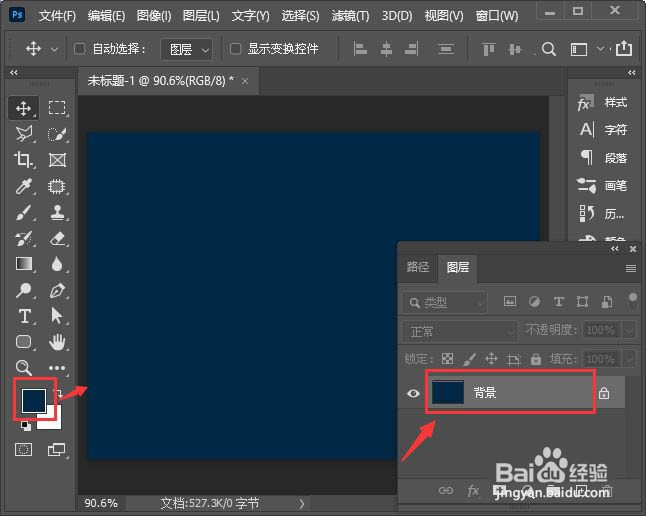Toggle lock image pixels brush icon

point(470,359)
